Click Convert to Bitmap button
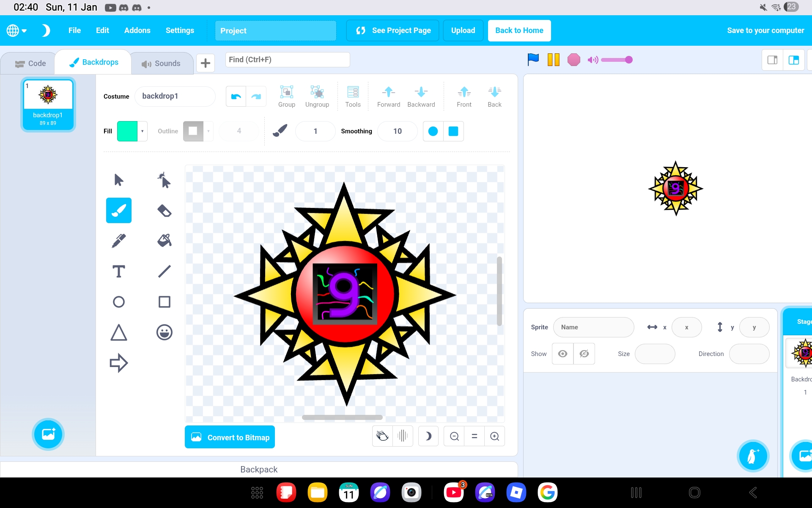 [x=230, y=437]
